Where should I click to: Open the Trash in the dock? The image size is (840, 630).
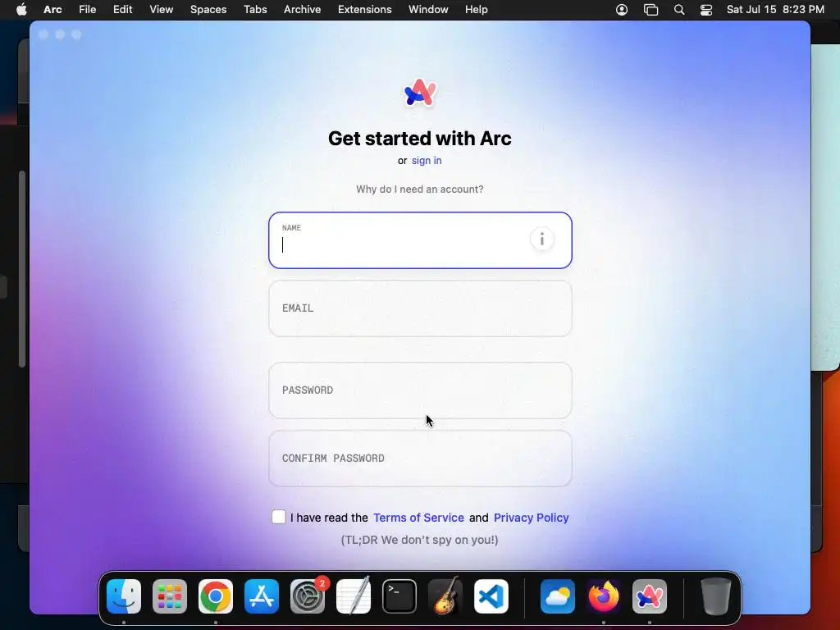[715, 596]
